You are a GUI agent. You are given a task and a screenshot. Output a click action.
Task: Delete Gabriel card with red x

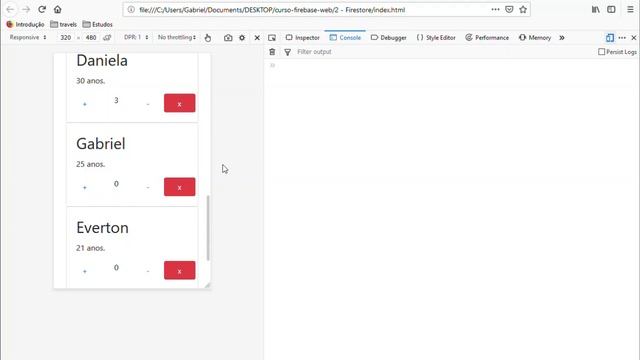[180, 187]
